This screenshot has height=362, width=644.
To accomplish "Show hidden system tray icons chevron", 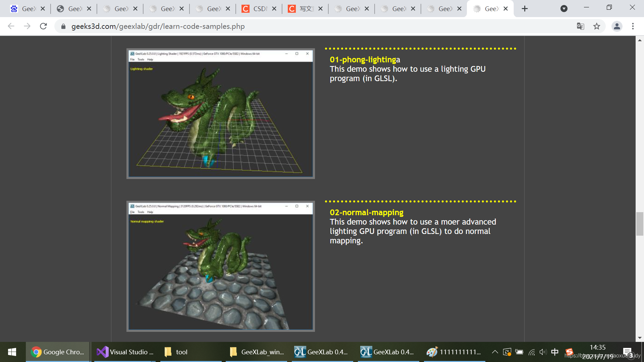I will click(x=495, y=352).
